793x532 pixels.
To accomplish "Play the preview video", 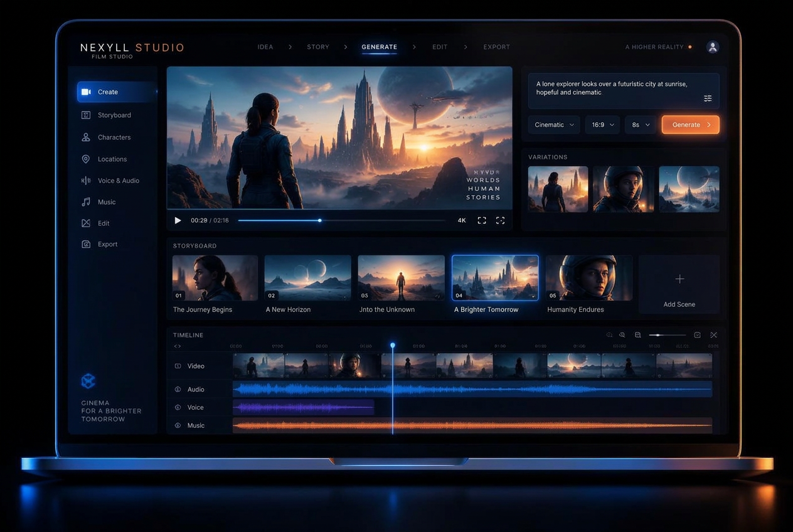I will [x=178, y=220].
